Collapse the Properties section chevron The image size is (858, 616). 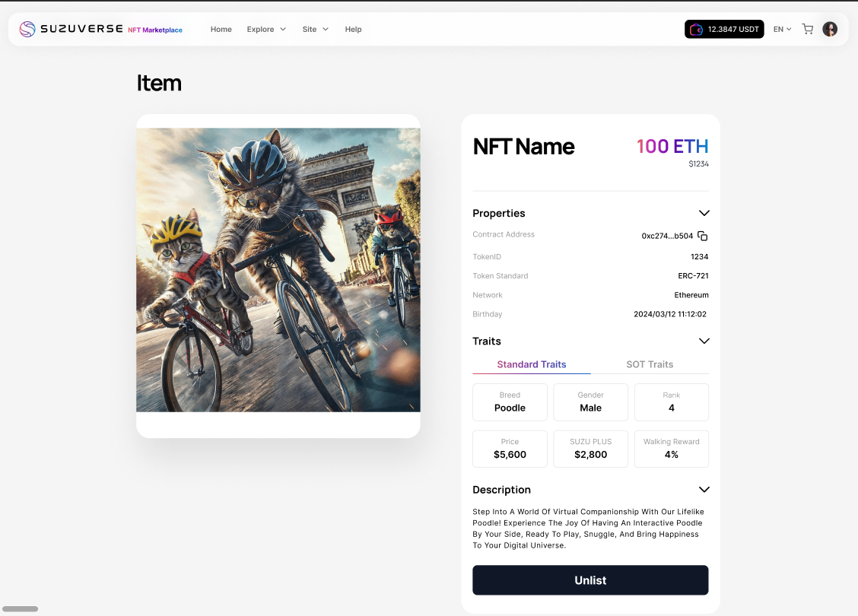pos(704,213)
